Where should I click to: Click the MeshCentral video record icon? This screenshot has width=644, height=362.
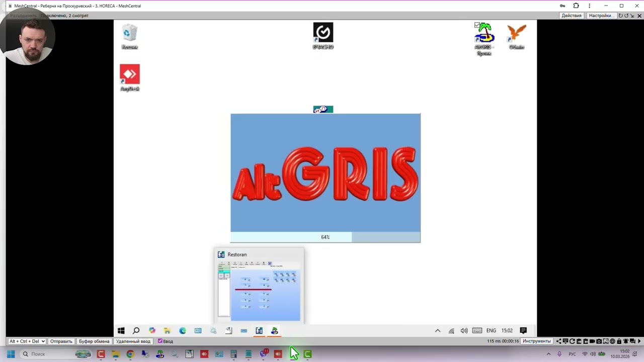[592, 341]
